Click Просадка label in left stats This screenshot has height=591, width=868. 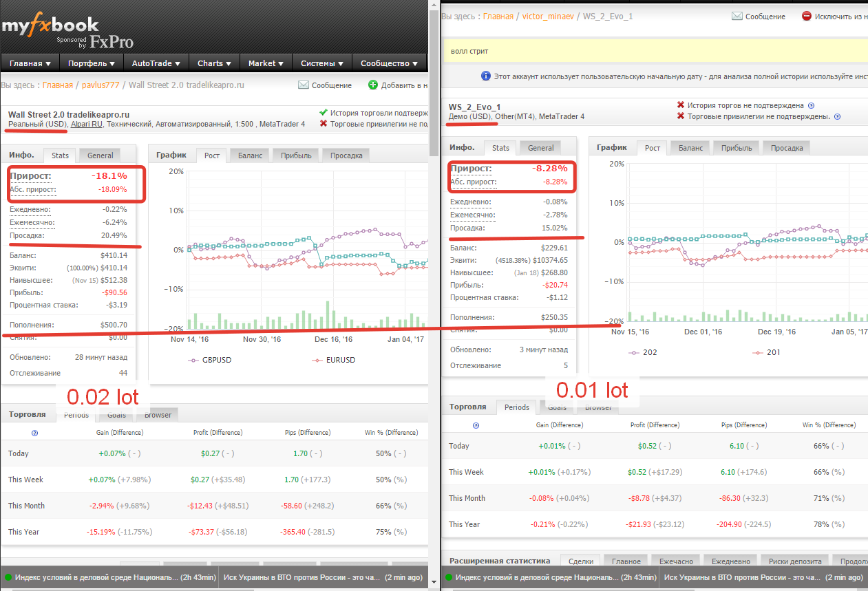28,235
